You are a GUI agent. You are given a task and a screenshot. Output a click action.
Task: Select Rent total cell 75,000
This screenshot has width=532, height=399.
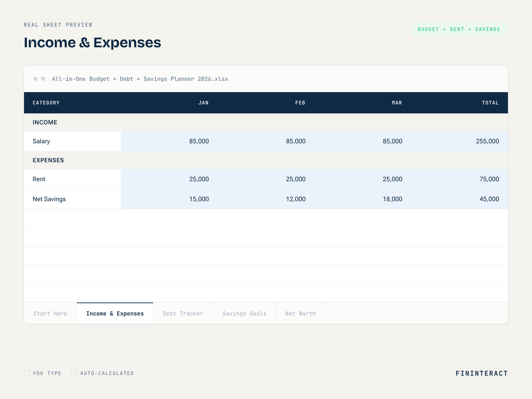pos(460,179)
